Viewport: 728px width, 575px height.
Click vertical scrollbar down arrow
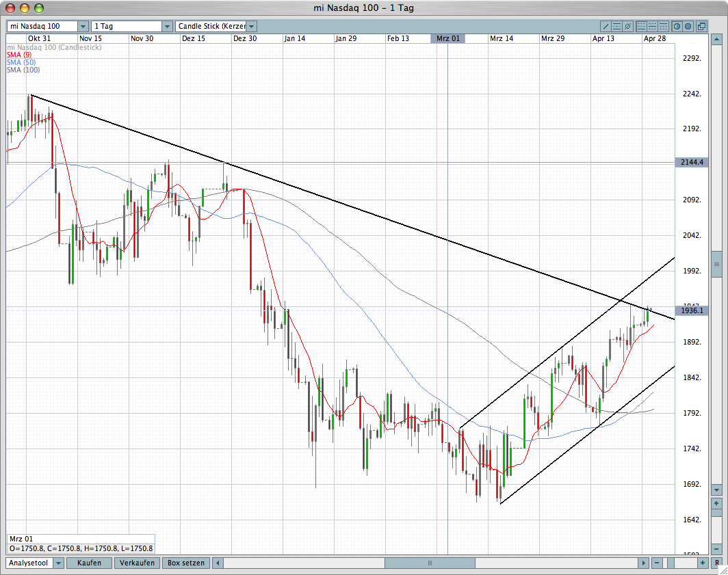716,490
